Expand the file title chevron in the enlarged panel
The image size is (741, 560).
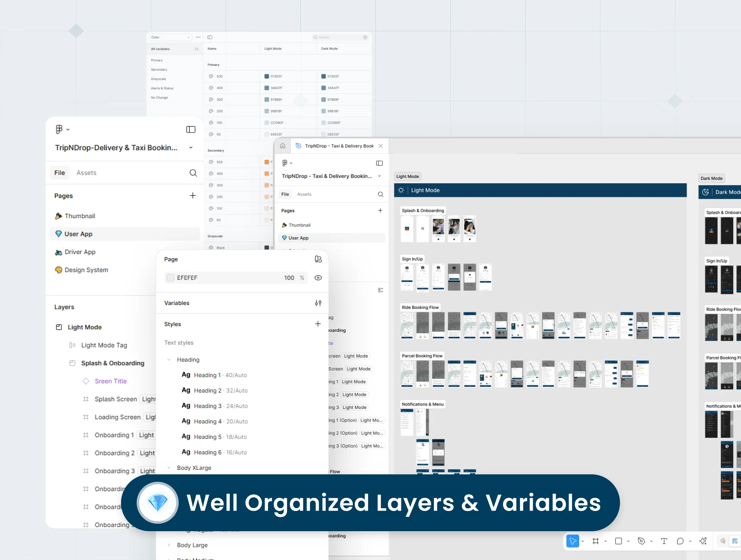(x=191, y=147)
